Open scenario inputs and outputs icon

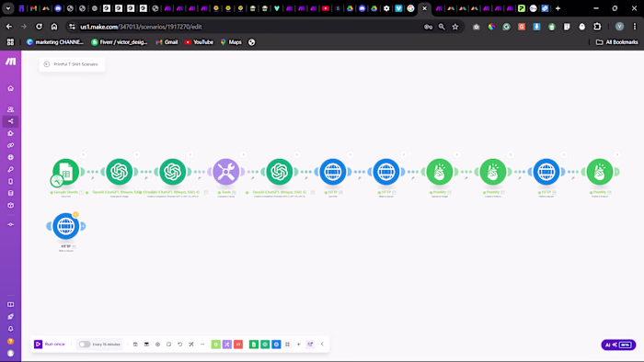(x=146, y=345)
